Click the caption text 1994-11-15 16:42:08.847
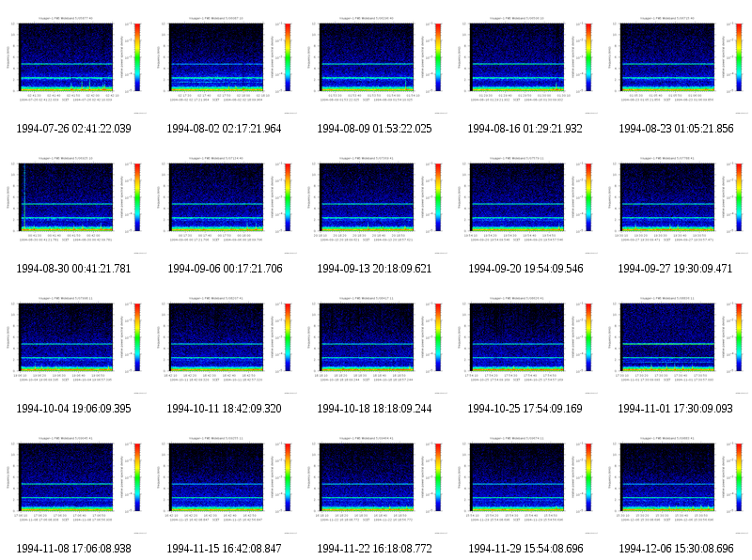The height and width of the screenshot is (560, 752). tap(224, 549)
